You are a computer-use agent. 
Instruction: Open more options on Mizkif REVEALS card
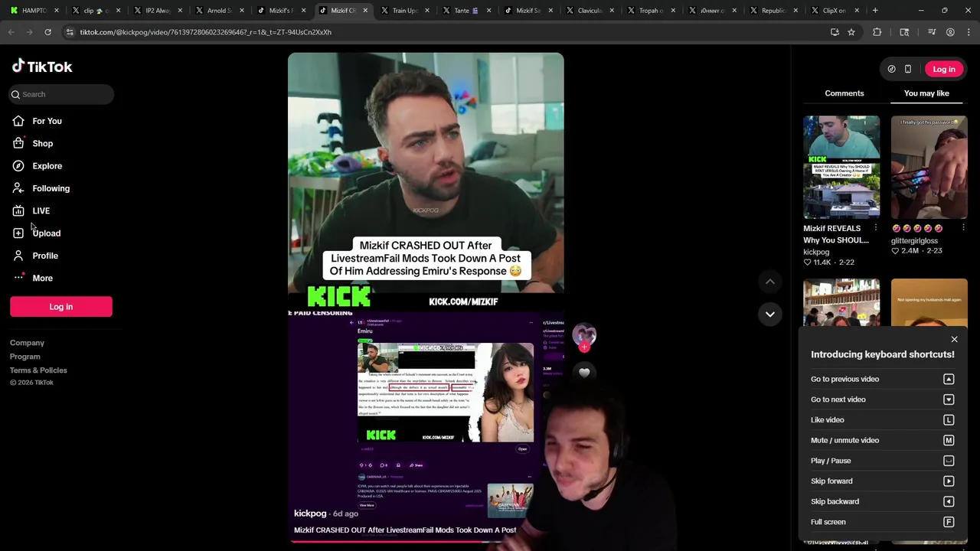pyautogui.click(x=876, y=228)
